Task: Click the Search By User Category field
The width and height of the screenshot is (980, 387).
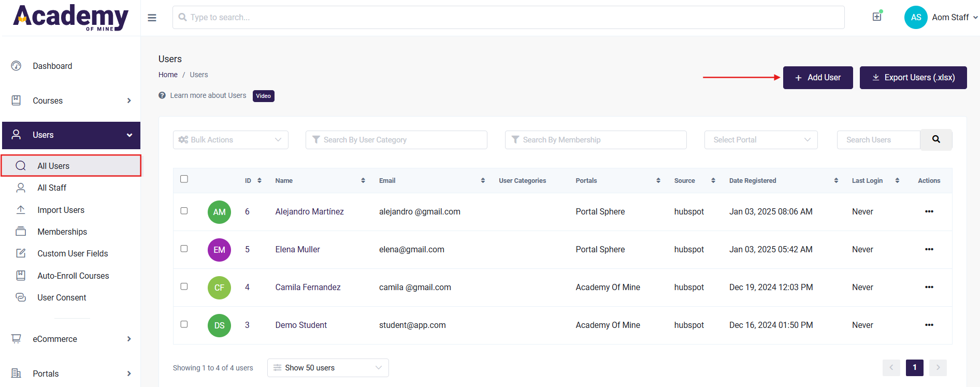Action: click(396, 140)
